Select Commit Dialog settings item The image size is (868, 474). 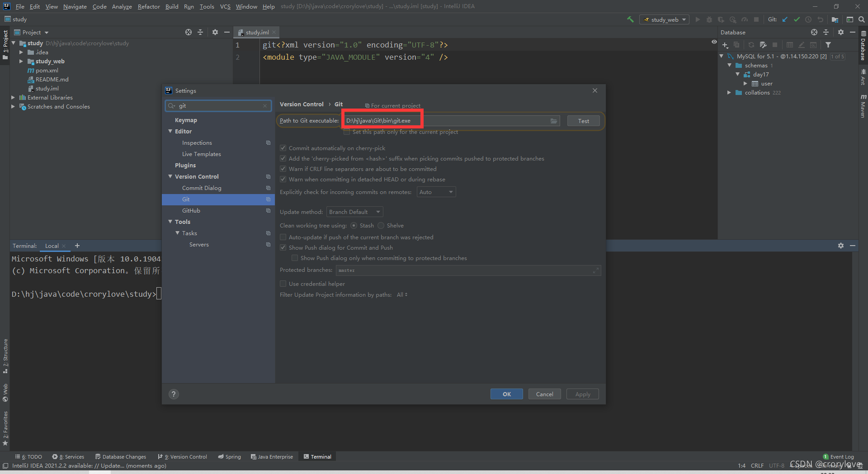(x=202, y=188)
